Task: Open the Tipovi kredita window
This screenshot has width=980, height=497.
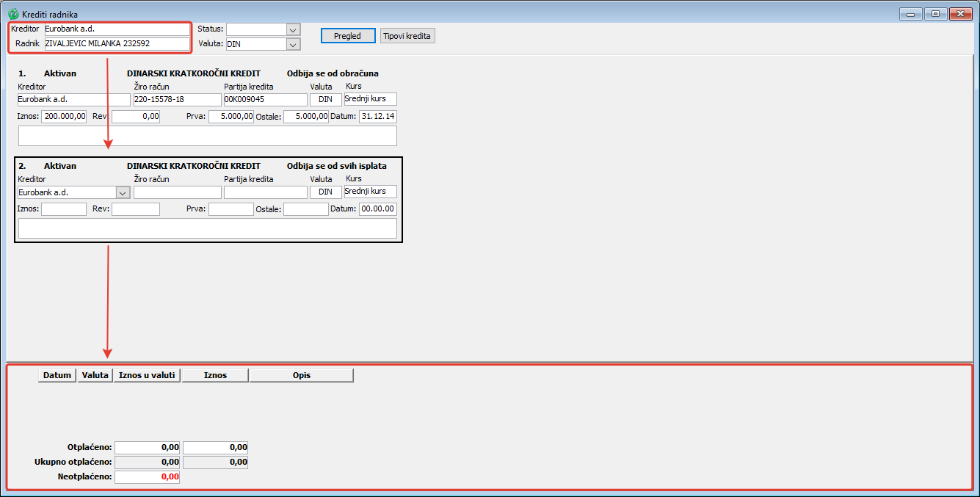Action: (407, 36)
